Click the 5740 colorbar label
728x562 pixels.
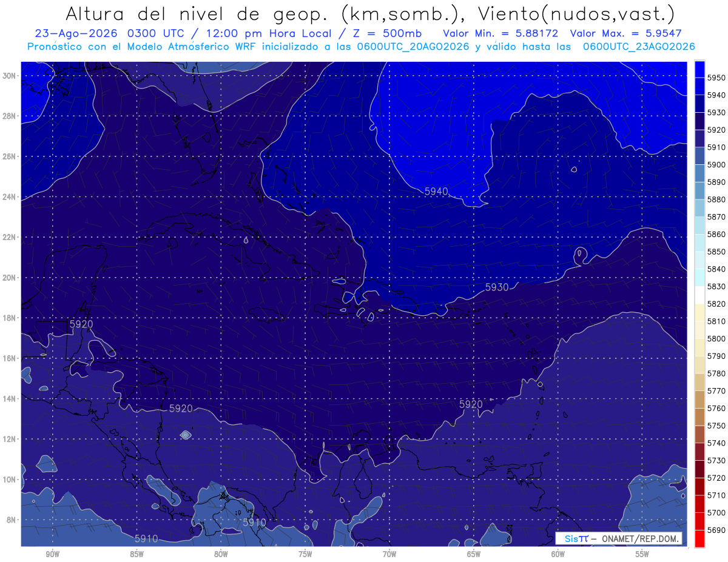(x=716, y=443)
